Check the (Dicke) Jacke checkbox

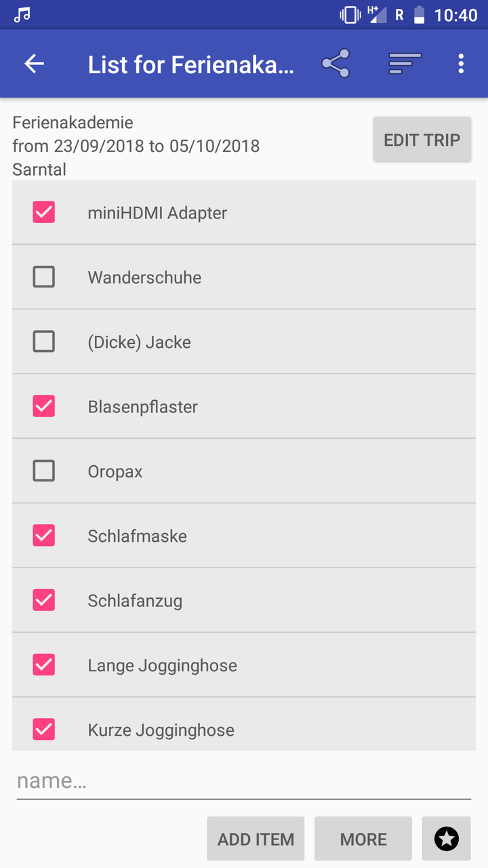(44, 342)
